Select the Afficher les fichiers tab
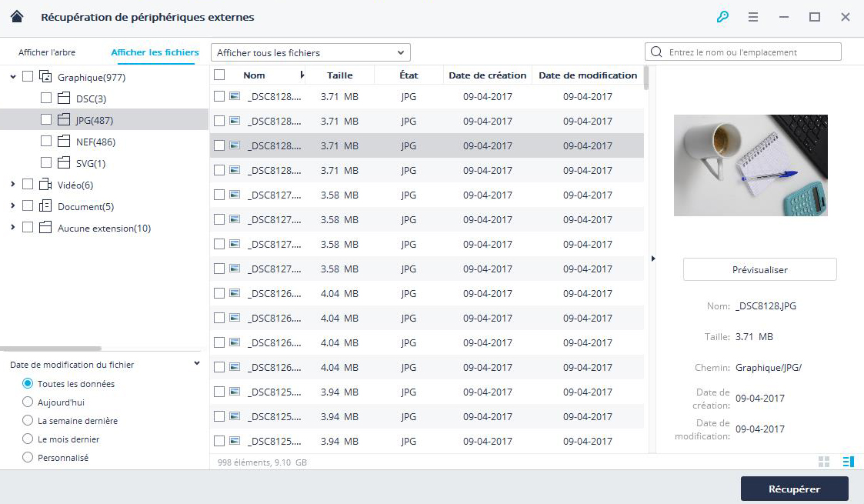Screen dimensions: 864x504 [x=155, y=52]
